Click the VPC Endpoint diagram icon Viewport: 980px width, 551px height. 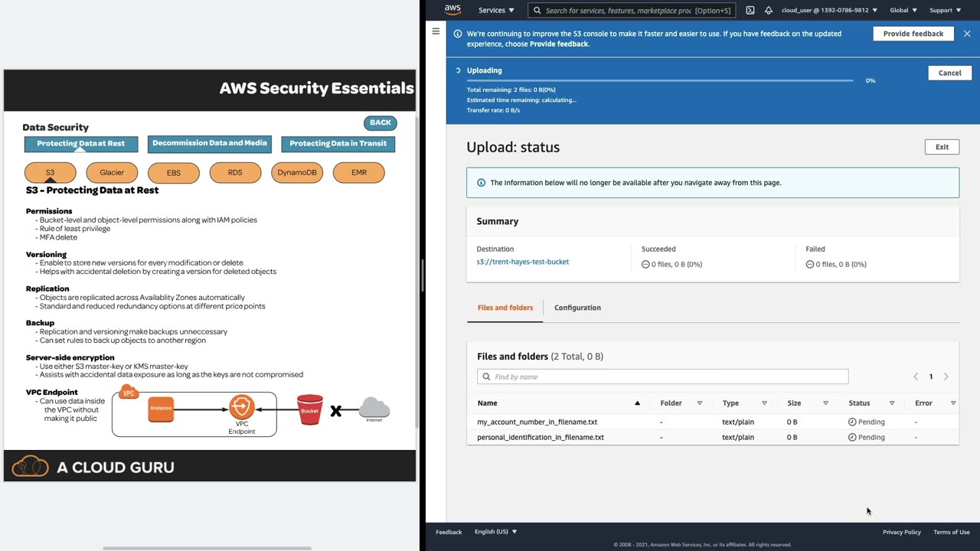[241, 406]
